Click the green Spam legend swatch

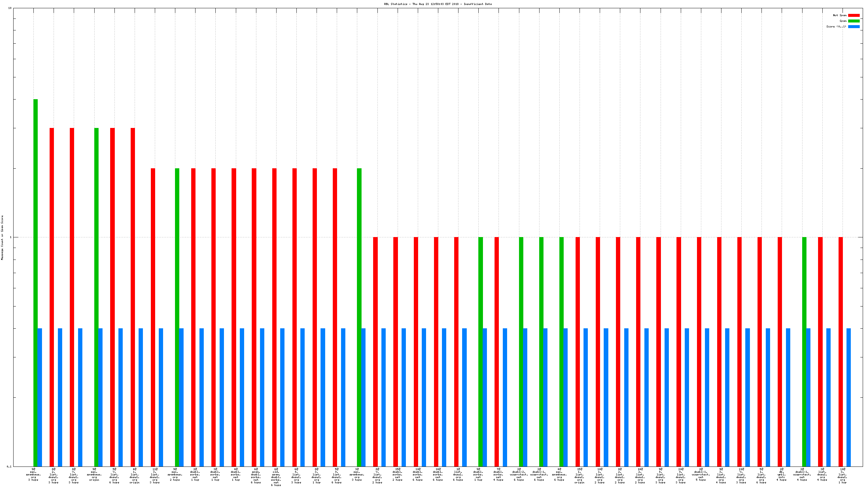tap(853, 21)
